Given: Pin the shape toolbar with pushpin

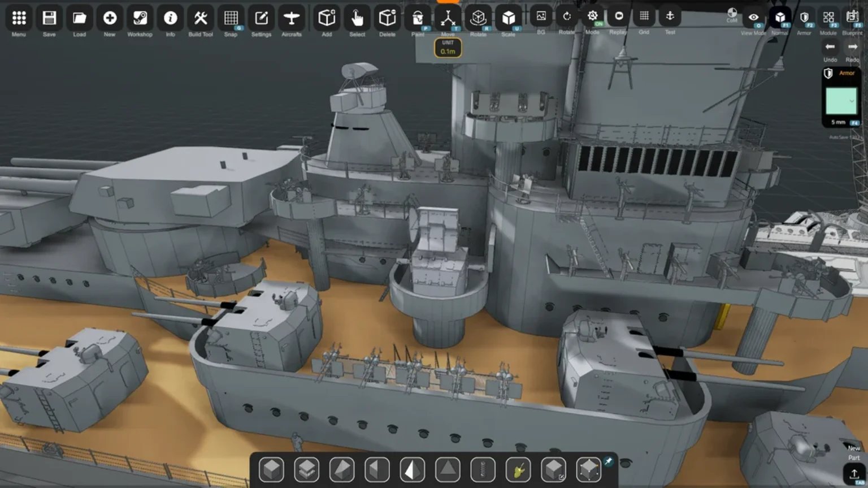Looking at the screenshot, I should [x=608, y=461].
